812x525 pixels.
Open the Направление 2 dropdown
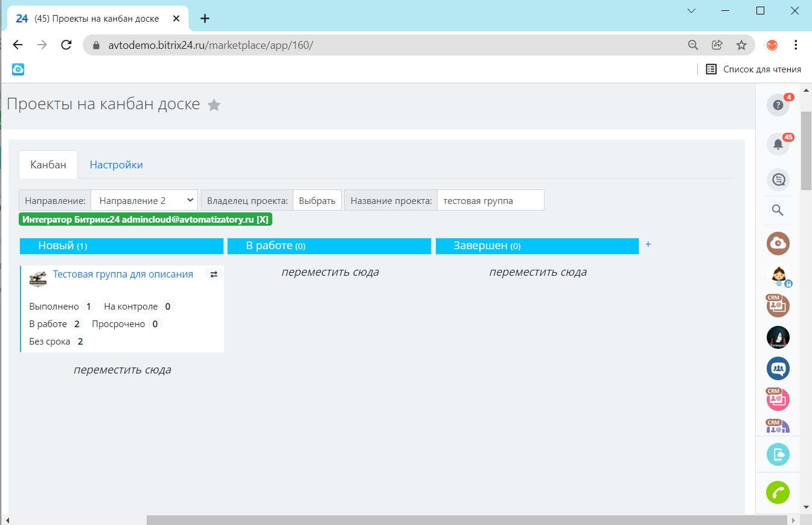144,200
